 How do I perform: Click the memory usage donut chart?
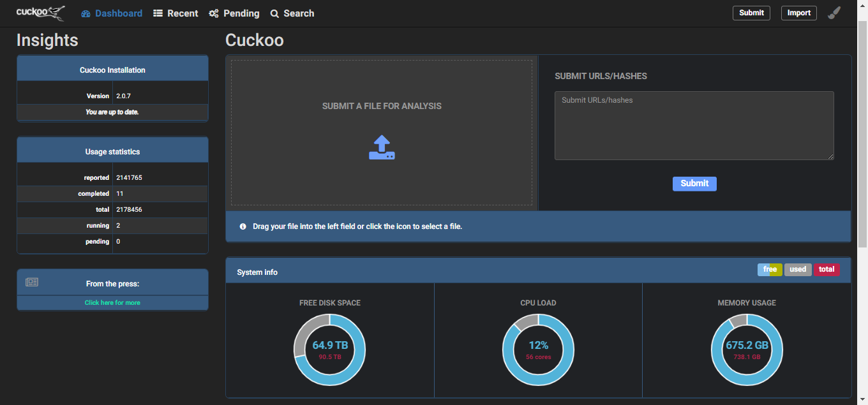point(747,350)
